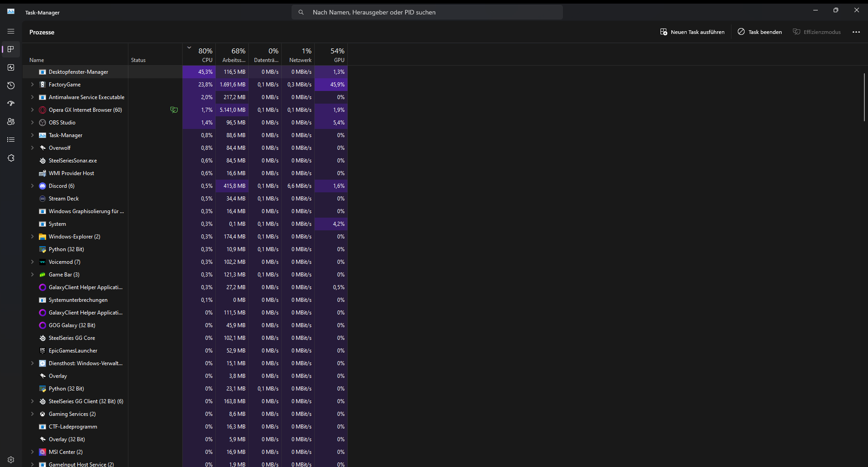Image resolution: width=868 pixels, height=467 pixels.
Task: Click the SteelSeriesSonar.exe icon
Action: coord(42,161)
